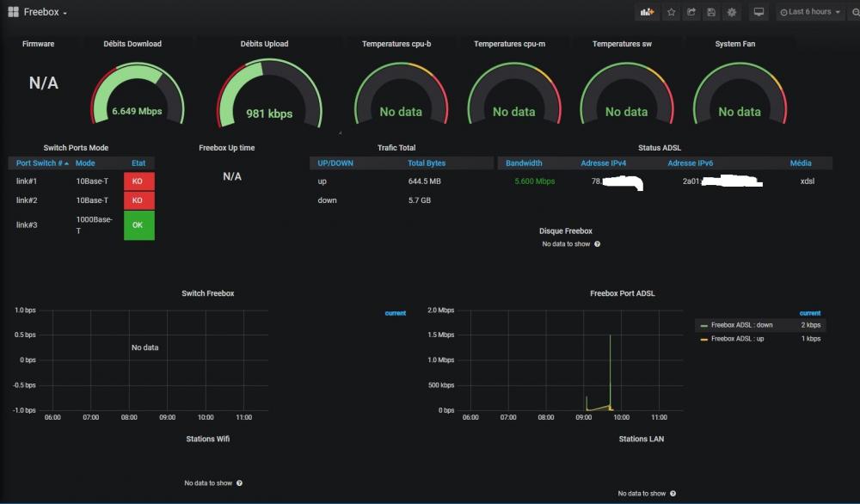Open the Freebox dashboard picker dropdown
The height and width of the screenshot is (504, 860).
(46, 12)
